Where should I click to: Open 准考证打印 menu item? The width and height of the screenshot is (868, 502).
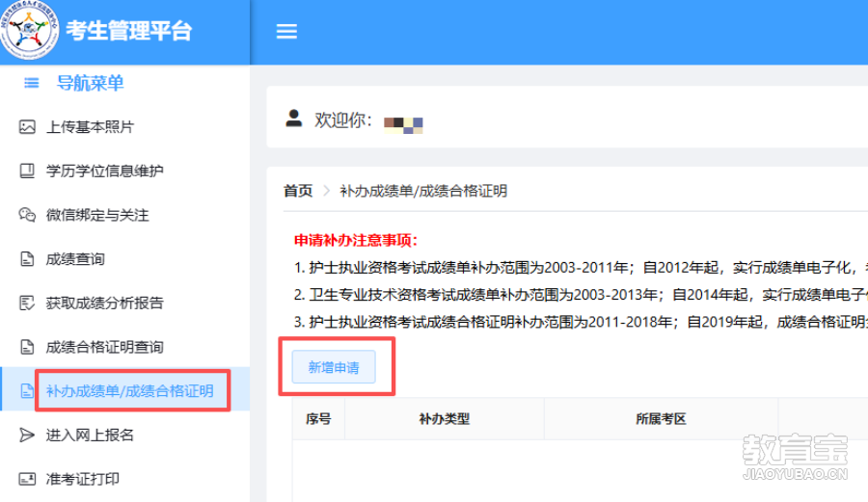click(125, 479)
